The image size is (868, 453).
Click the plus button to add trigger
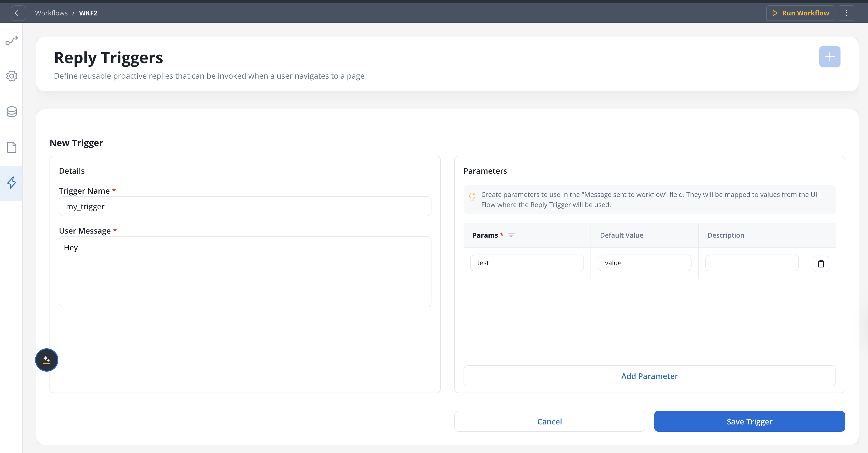pos(829,57)
